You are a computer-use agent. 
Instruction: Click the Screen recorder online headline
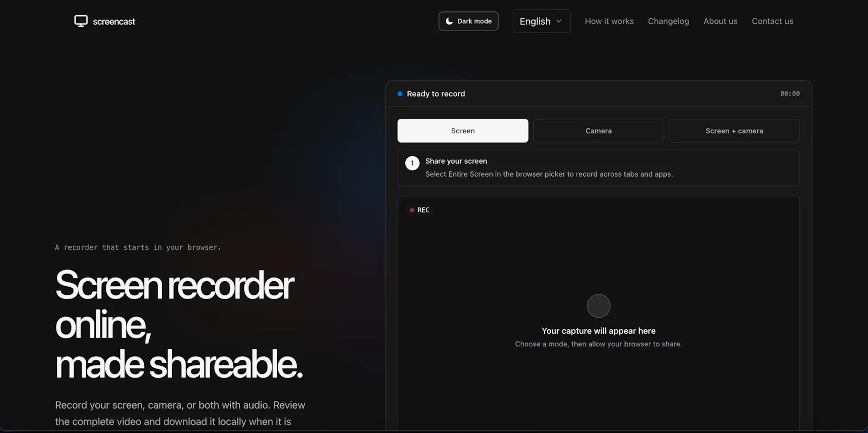(x=179, y=325)
